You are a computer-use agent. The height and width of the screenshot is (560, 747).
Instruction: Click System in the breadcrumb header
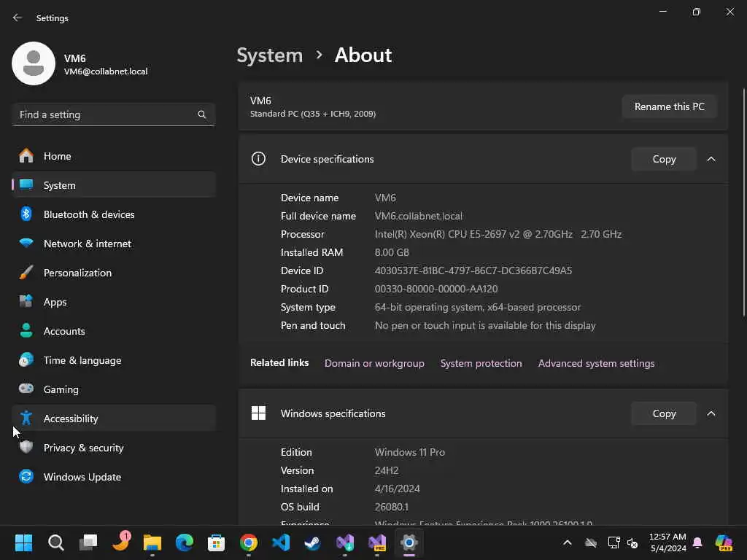point(270,55)
